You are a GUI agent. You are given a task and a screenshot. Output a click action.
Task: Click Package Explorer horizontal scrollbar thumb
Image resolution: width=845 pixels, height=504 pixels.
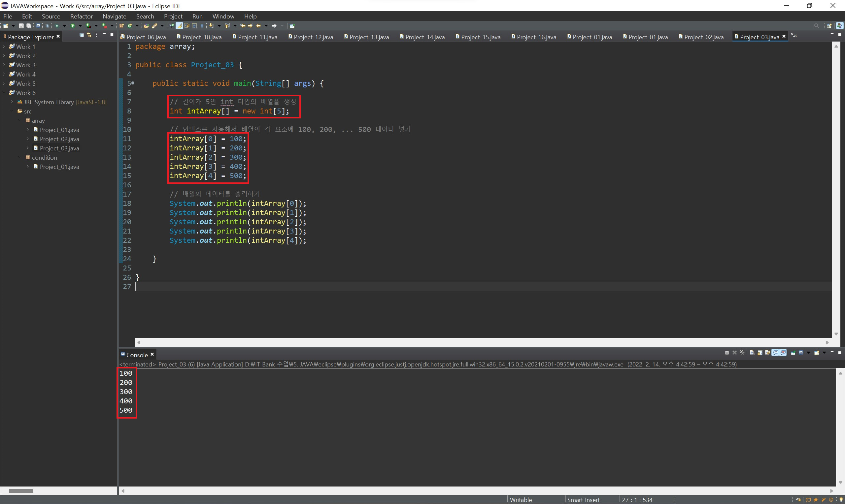point(21,491)
